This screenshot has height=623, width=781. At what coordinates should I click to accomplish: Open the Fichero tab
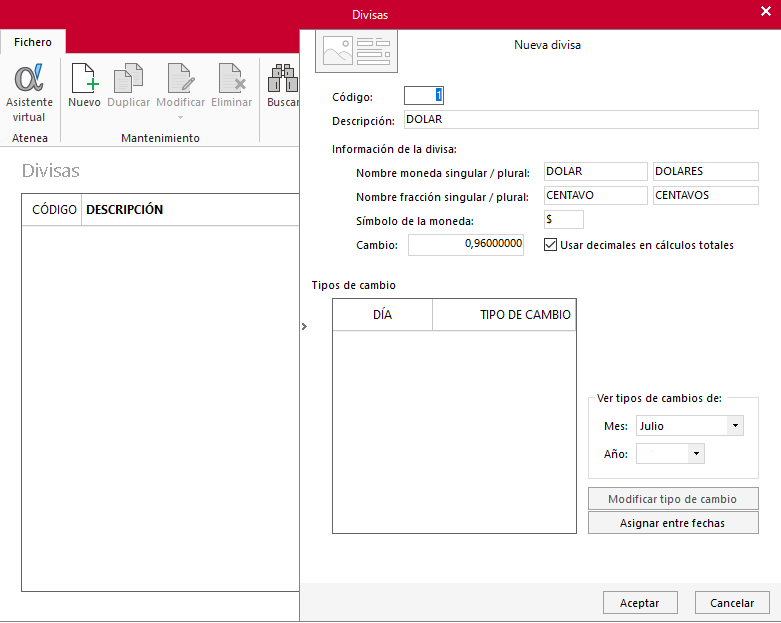point(33,42)
